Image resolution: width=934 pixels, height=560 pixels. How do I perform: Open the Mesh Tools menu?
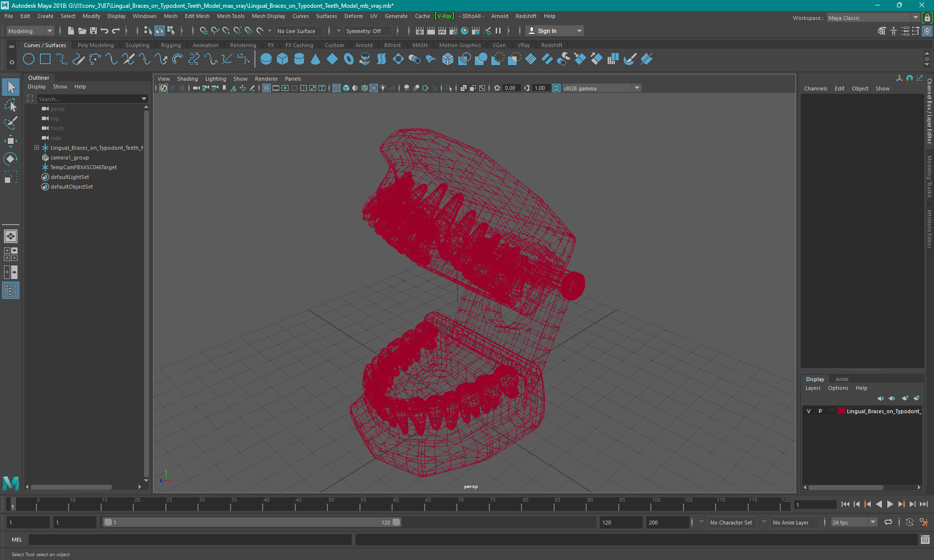[x=231, y=16]
